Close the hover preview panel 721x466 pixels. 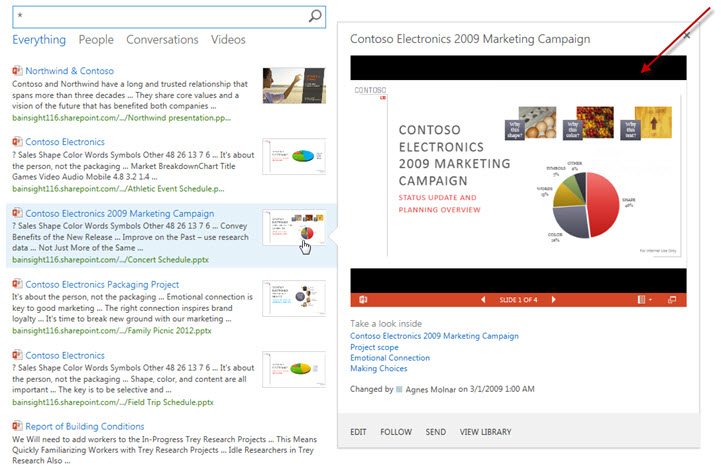point(687,35)
